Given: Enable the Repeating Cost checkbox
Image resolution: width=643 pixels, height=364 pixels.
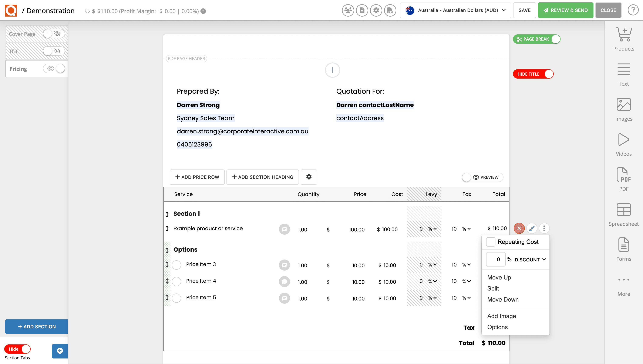Looking at the screenshot, I should coord(491,242).
